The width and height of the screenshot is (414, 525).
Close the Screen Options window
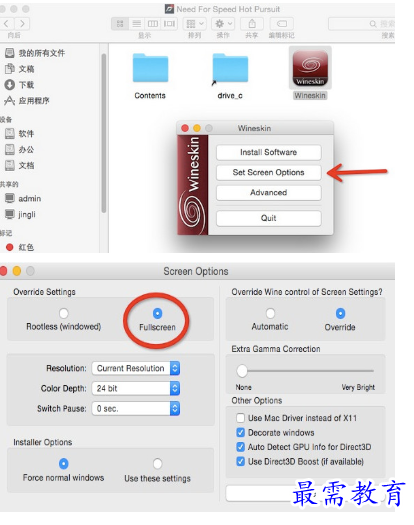[x=4, y=271]
